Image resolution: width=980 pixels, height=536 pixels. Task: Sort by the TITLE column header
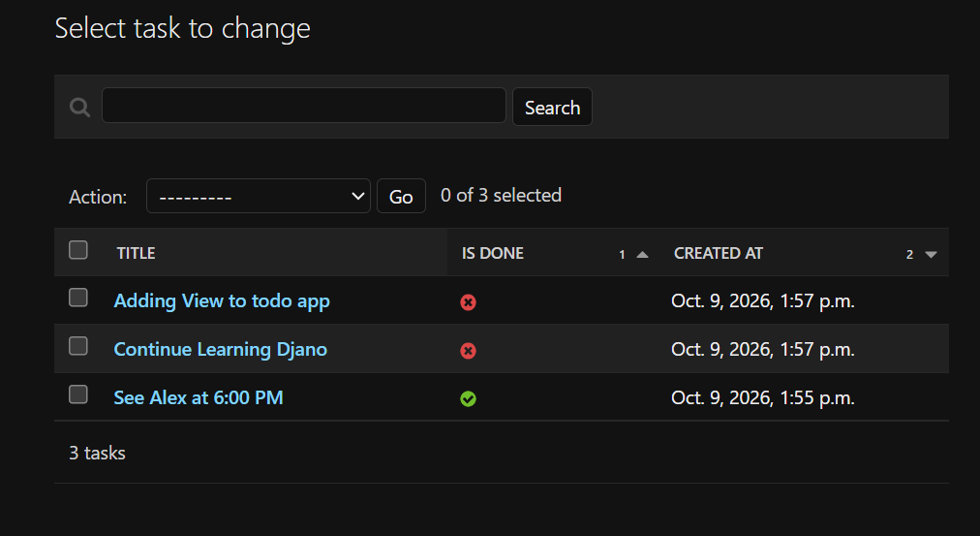[x=136, y=253]
